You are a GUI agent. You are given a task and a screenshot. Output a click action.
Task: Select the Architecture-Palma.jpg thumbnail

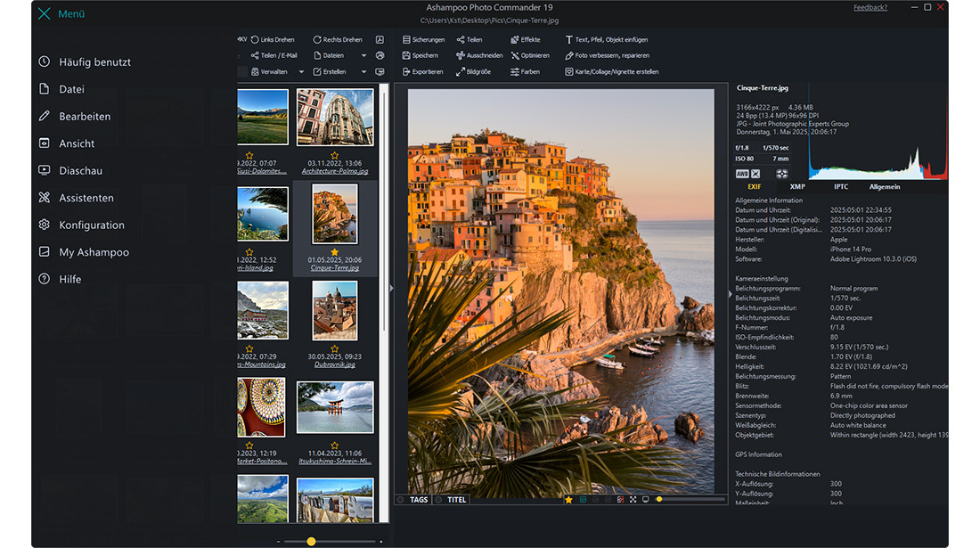point(335,117)
